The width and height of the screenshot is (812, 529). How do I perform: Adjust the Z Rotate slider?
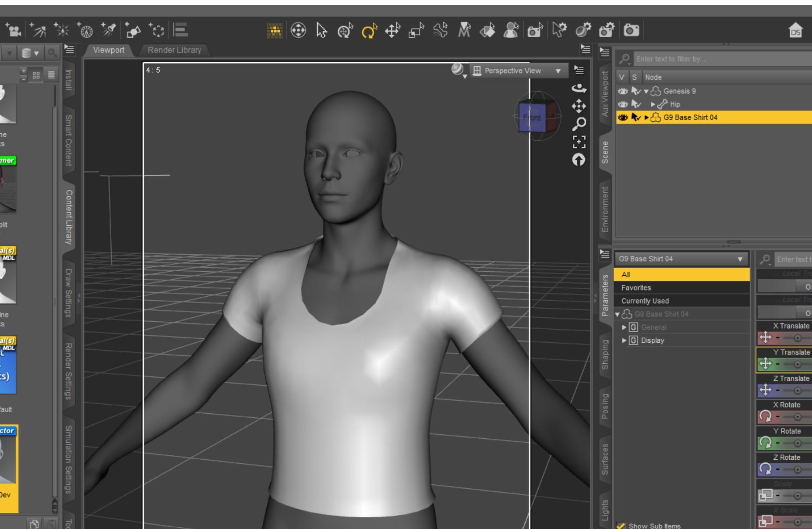pos(797,469)
